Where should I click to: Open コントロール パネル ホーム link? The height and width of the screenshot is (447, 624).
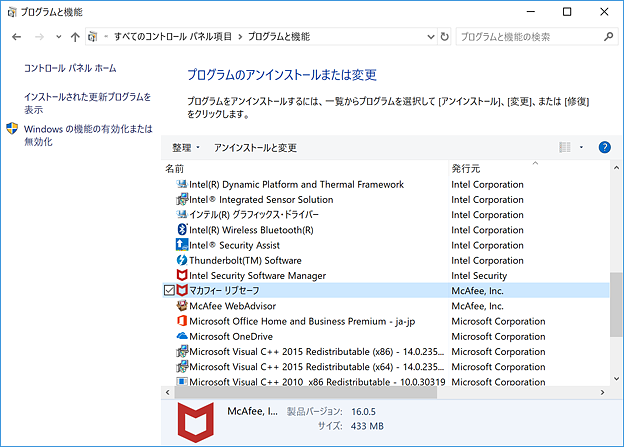coord(70,68)
